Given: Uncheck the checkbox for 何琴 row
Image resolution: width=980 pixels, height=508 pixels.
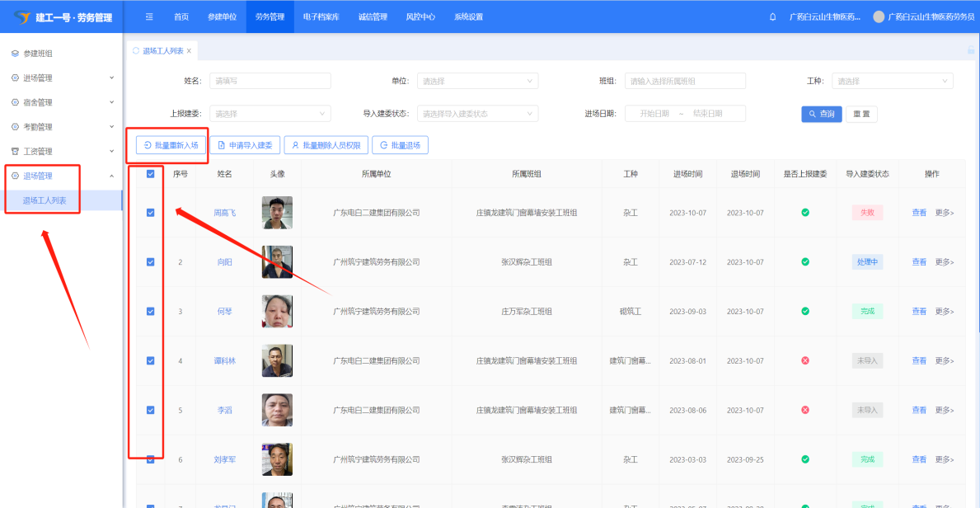Looking at the screenshot, I should pyautogui.click(x=150, y=312).
